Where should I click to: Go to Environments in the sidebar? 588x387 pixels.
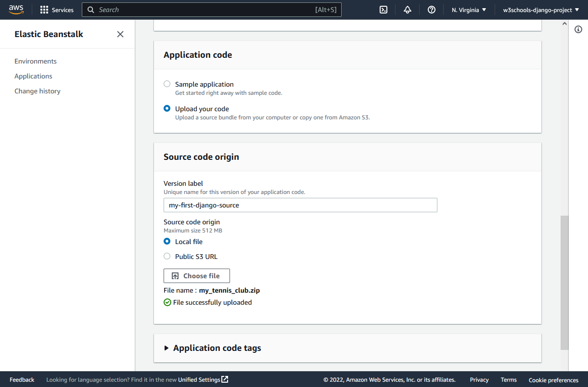(x=36, y=61)
